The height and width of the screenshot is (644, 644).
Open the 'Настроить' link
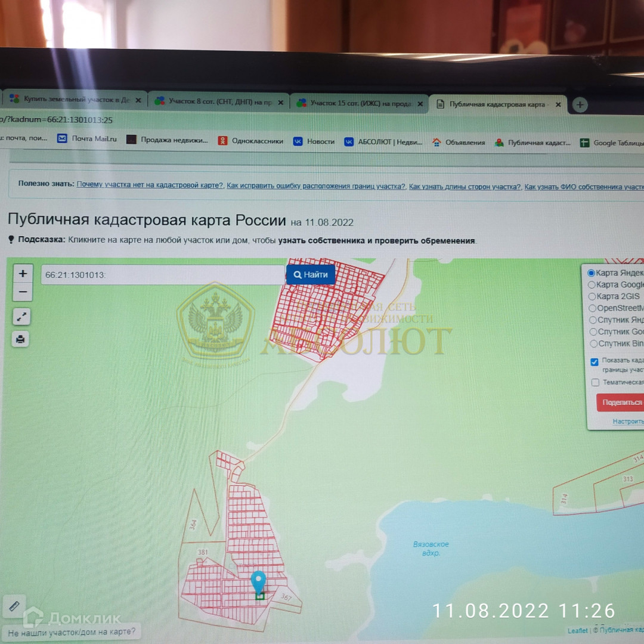pyautogui.click(x=628, y=422)
